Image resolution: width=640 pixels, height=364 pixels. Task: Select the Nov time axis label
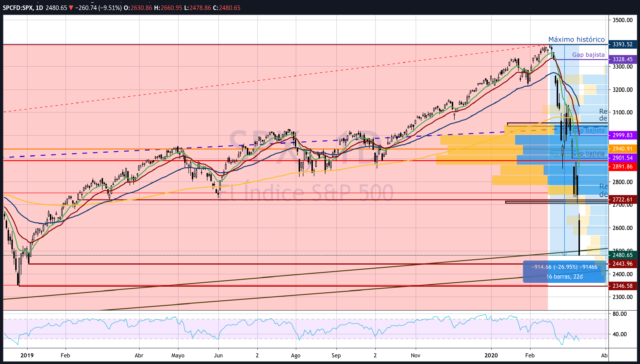pos(415,355)
